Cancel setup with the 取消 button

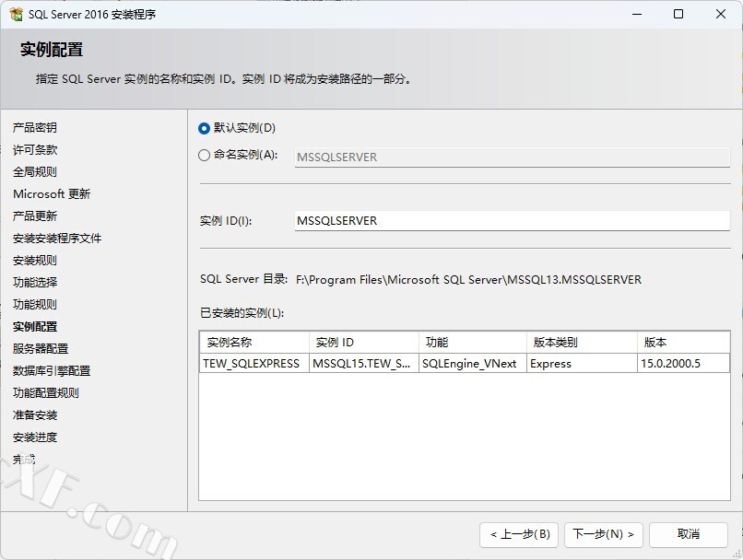click(x=688, y=535)
